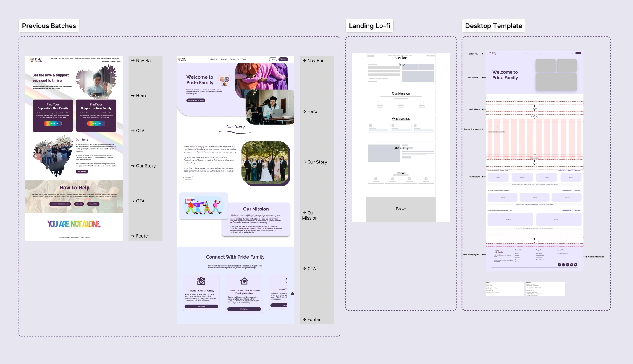This screenshot has width=633, height=364.
Task: Click the Instagram icon in the footer social row
Action: (x=567, y=265)
